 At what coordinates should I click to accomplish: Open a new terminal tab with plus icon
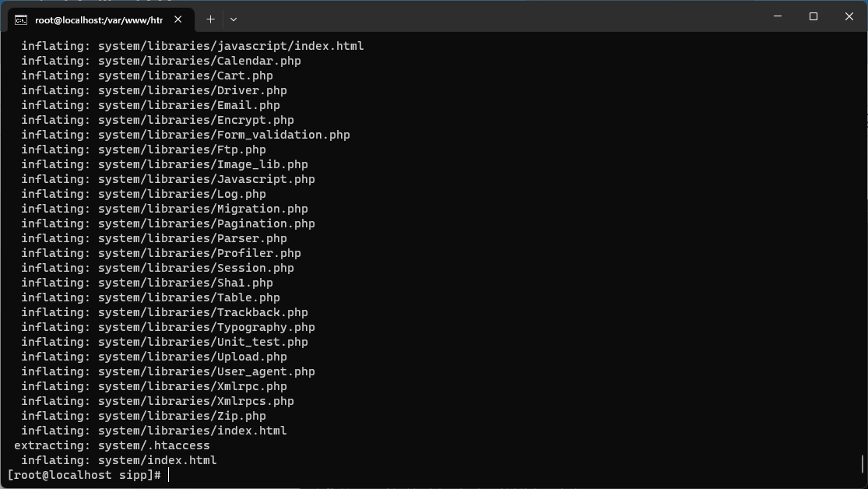point(210,19)
